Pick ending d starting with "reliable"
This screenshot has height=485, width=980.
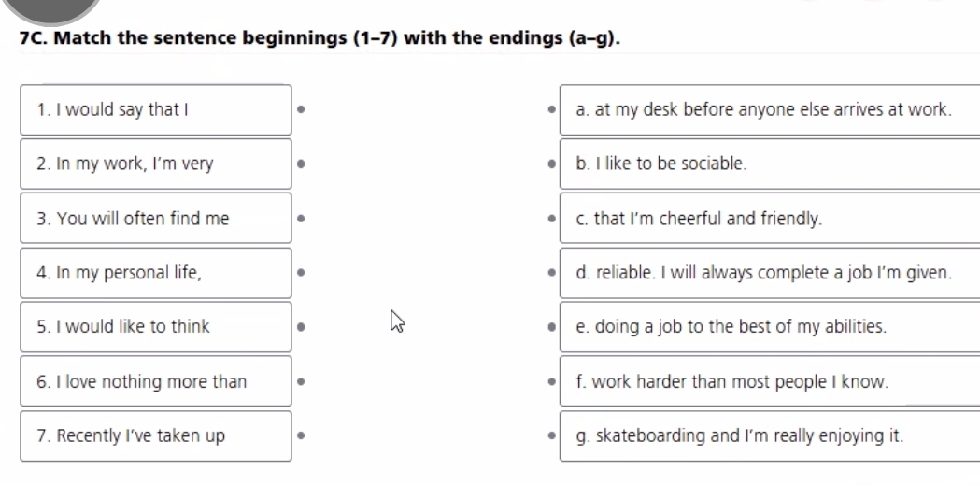[768, 273]
